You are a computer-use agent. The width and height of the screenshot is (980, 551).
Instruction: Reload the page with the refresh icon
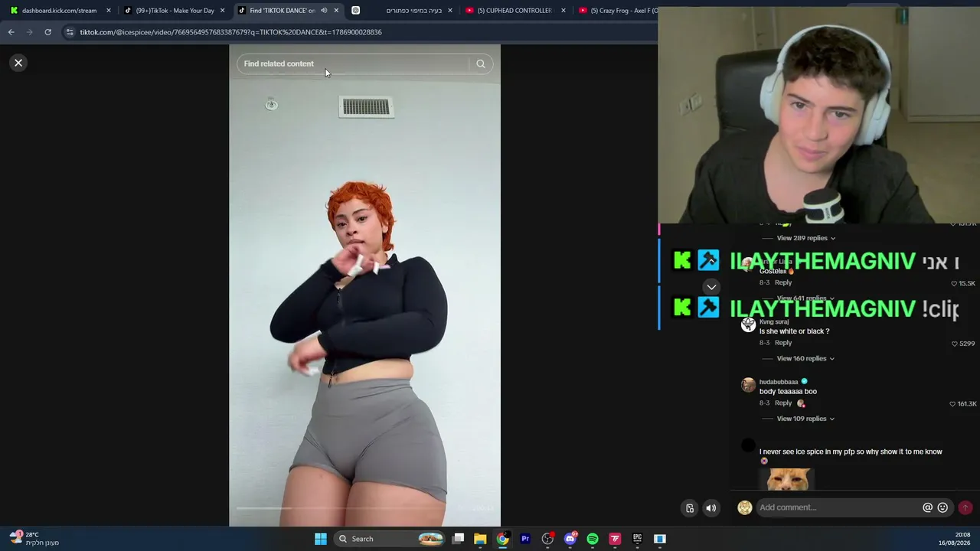(x=47, y=32)
